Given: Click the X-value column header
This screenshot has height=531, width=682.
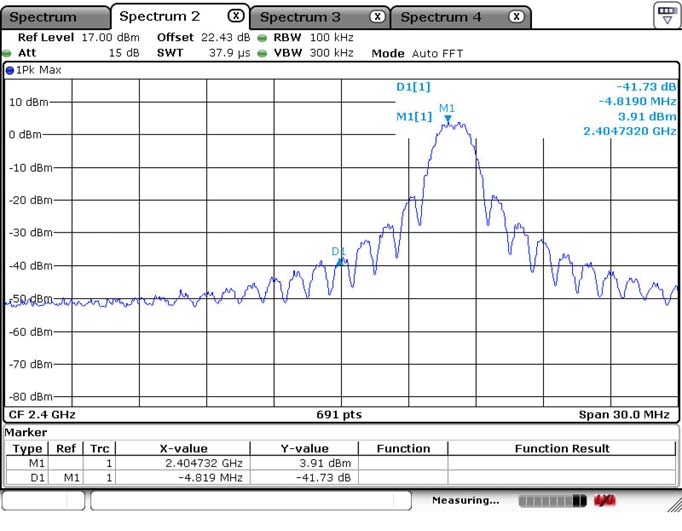Looking at the screenshot, I should pyautogui.click(x=183, y=448).
